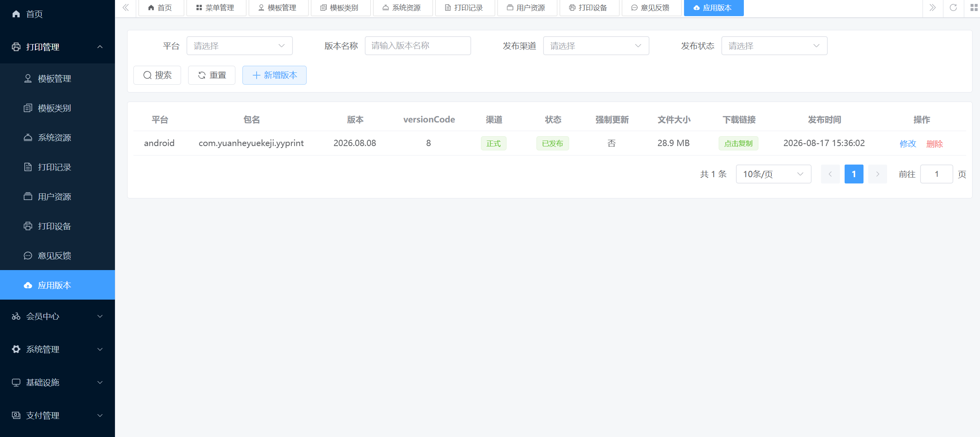Open the 平台 filter dropdown

pos(239,46)
